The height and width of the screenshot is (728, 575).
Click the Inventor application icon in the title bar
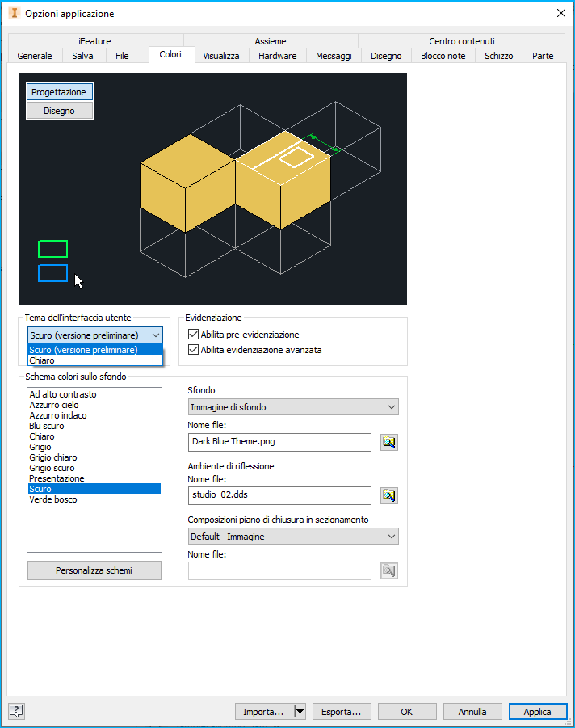[15, 13]
